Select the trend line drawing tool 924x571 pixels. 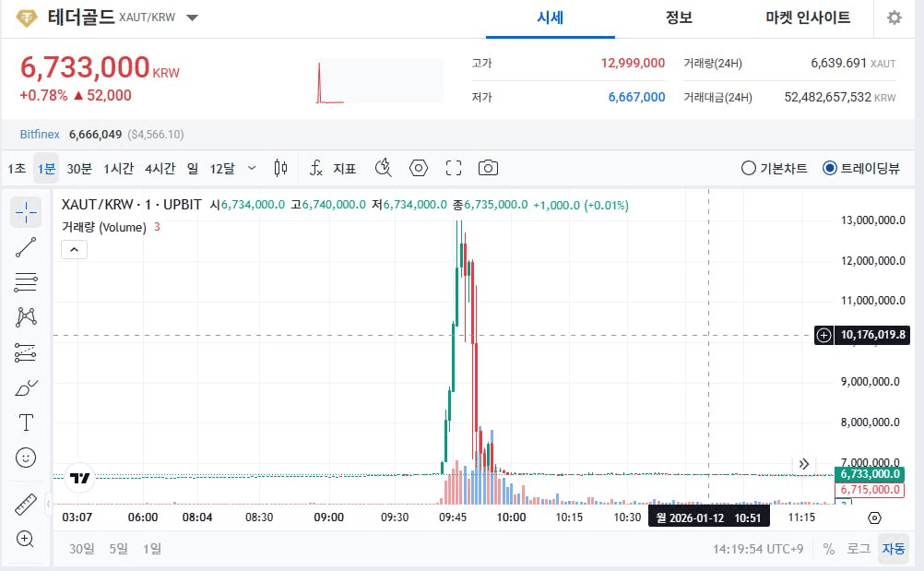click(x=26, y=246)
